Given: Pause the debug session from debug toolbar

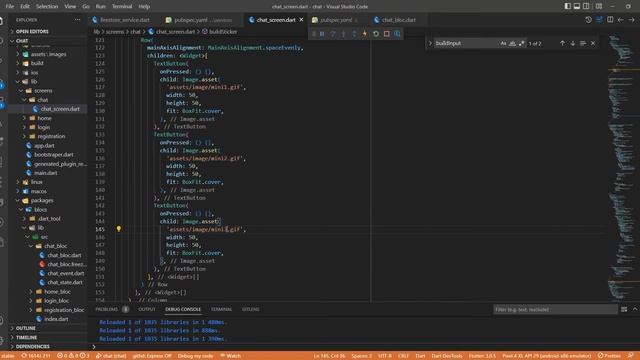Looking at the screenshot, I should [322, 34].
